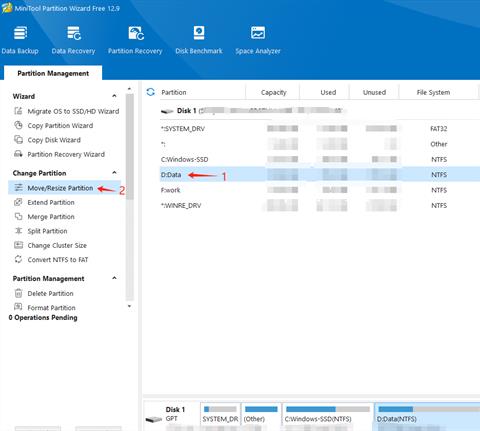Choose Extend Partition in sidebar
This screenshot has width=480, height=431.
click(51, 202)
